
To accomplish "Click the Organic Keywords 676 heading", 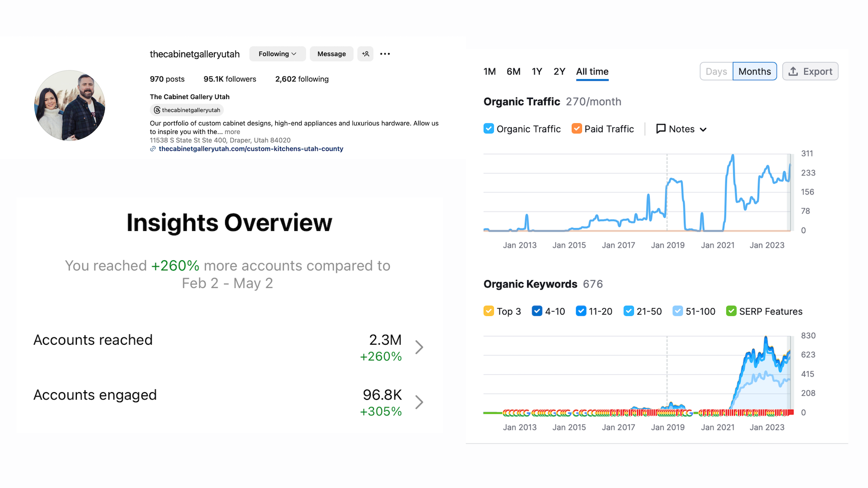I will pyautogui.click(x=543, y=284).
